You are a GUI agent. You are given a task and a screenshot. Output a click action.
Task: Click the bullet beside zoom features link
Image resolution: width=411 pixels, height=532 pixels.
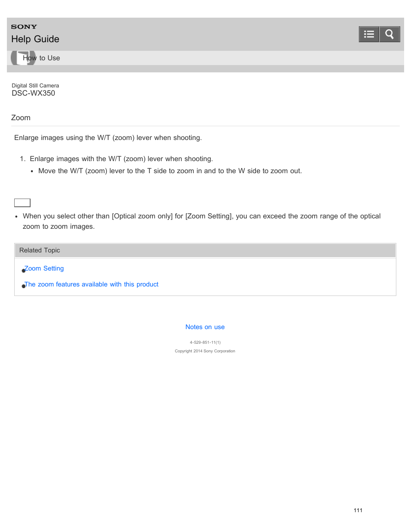point(24,286)
